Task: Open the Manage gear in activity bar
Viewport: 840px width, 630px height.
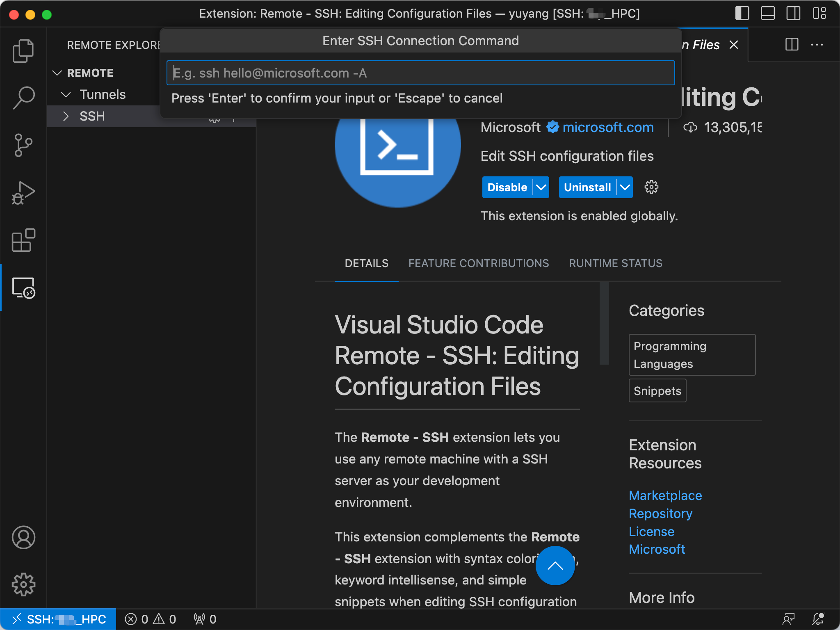Action: click(x=23, y=584)
